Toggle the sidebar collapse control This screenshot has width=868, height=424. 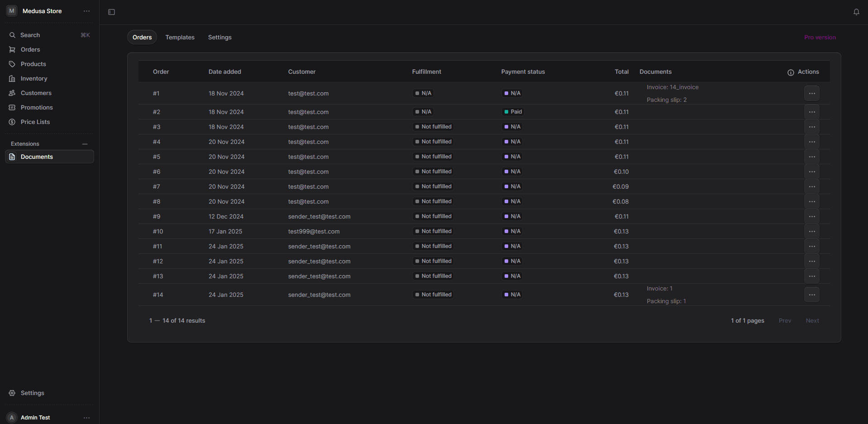(111, 12)
